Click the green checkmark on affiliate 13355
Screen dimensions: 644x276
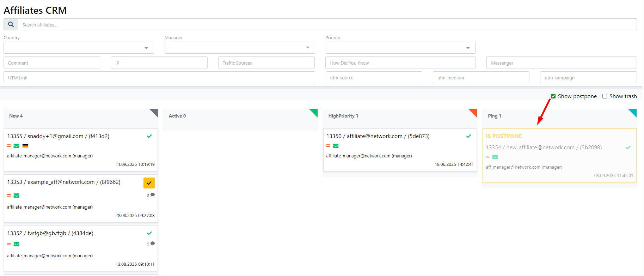click(149, 136)
